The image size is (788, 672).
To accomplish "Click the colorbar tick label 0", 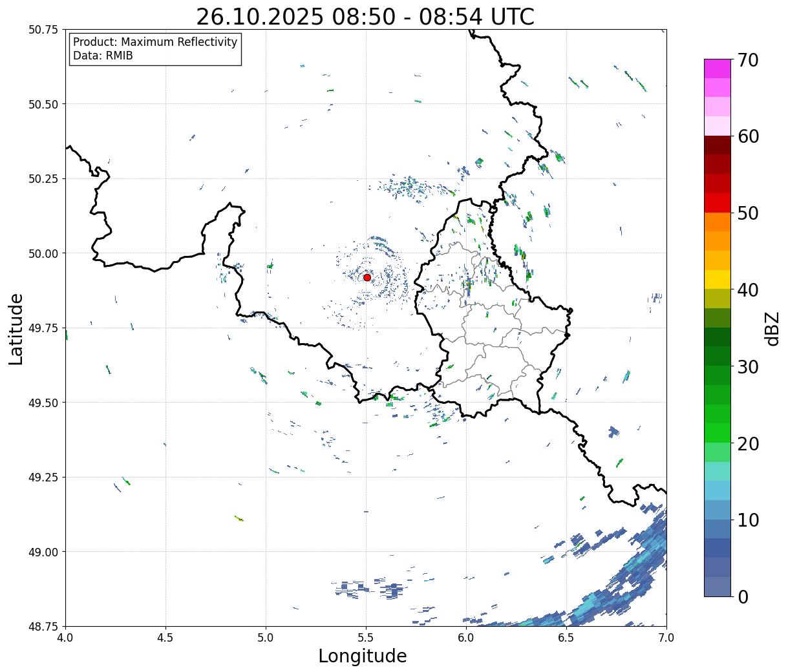I will point(743,597).
